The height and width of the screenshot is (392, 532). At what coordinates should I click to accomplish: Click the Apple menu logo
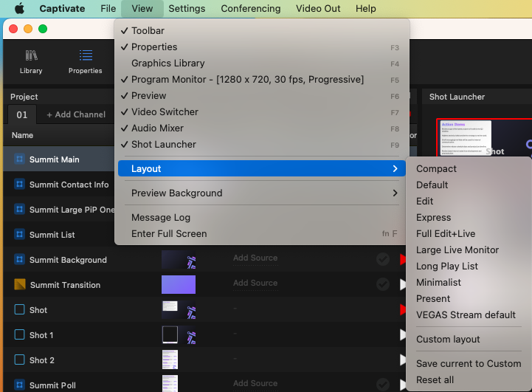tap(19, 8)
